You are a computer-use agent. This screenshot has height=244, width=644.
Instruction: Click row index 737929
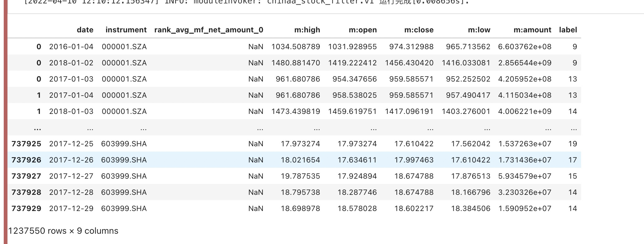26,209
